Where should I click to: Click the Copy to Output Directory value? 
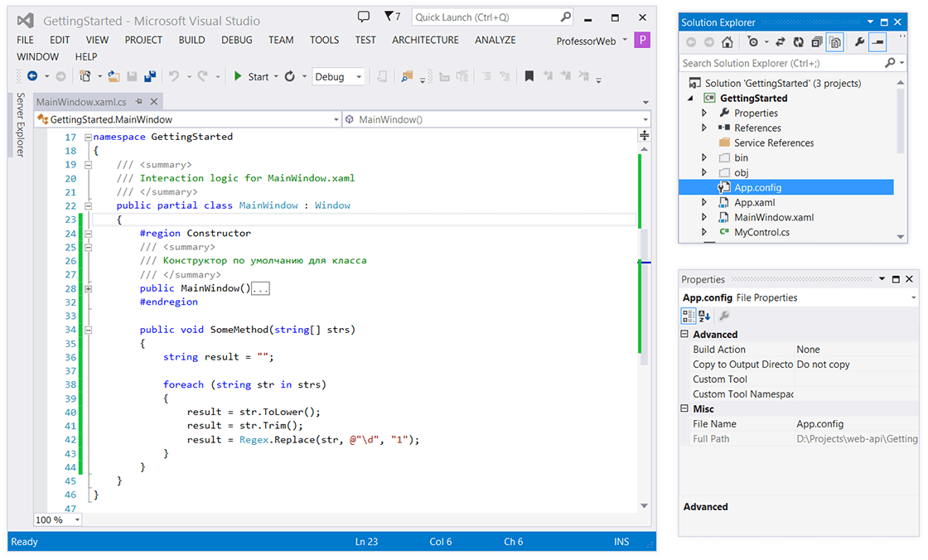[857, 364]
